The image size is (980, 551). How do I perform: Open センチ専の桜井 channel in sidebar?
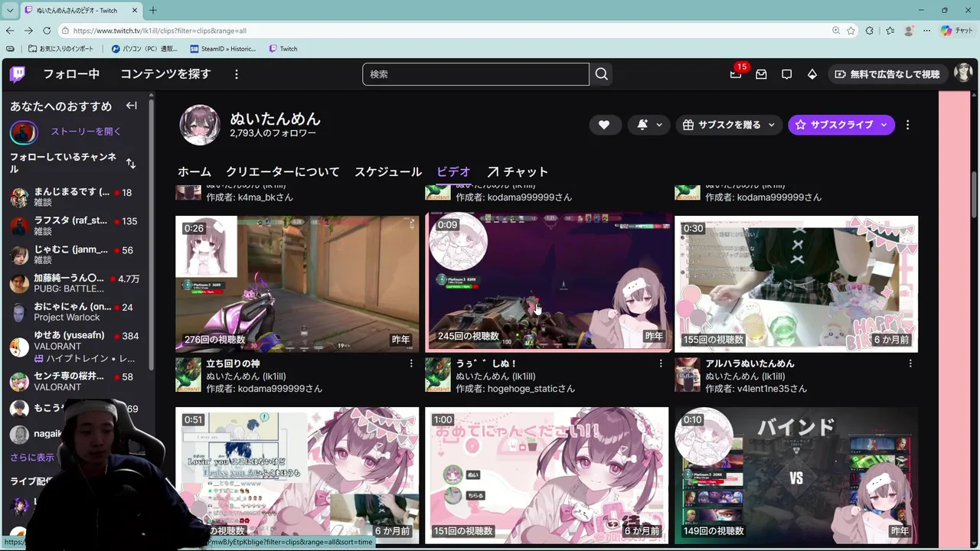pyautogui.click(x=77, y=381)
